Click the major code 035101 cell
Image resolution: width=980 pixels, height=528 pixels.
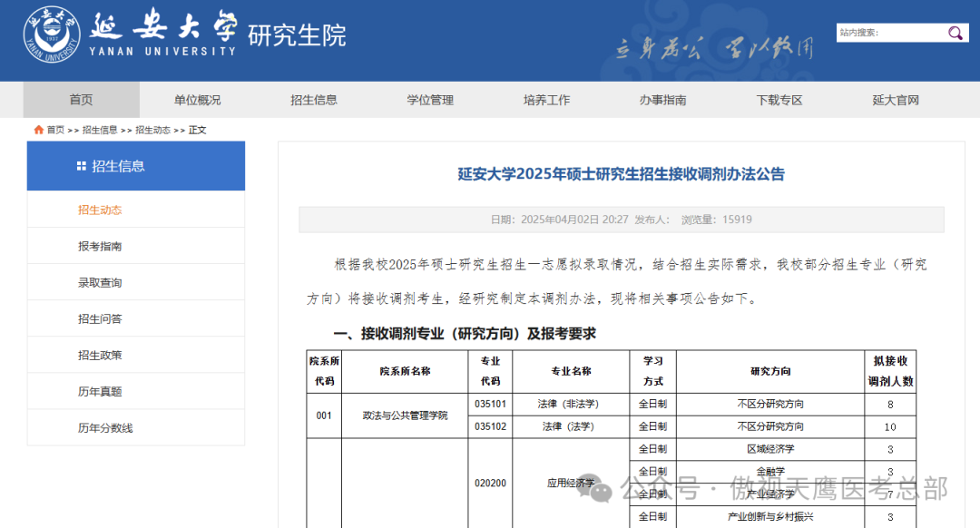pos(490,405)
